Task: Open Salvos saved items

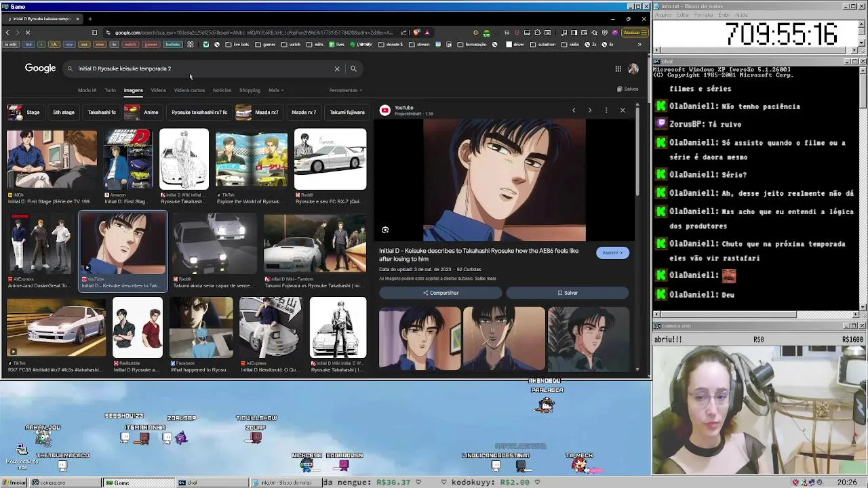Action: click(x=628, y=89)
